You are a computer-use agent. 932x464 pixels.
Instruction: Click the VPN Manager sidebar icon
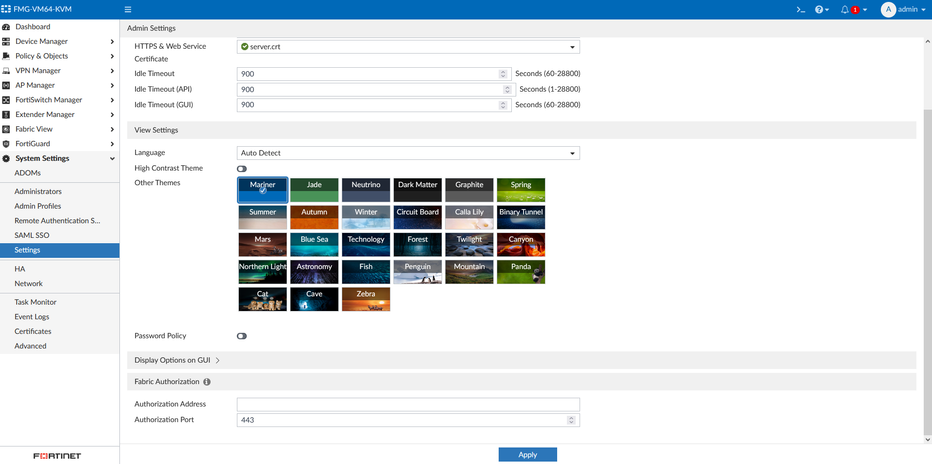6,71
